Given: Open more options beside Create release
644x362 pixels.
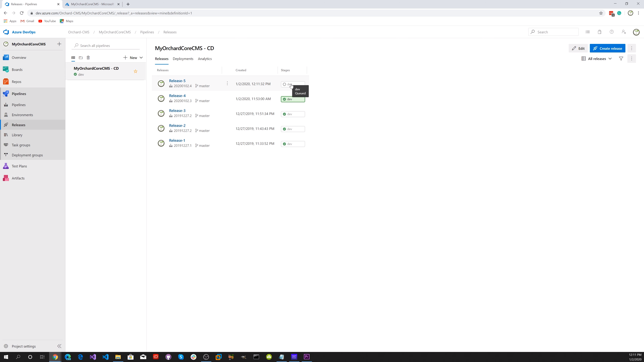Looking at the screenshot, I should [x=631, y=48].
